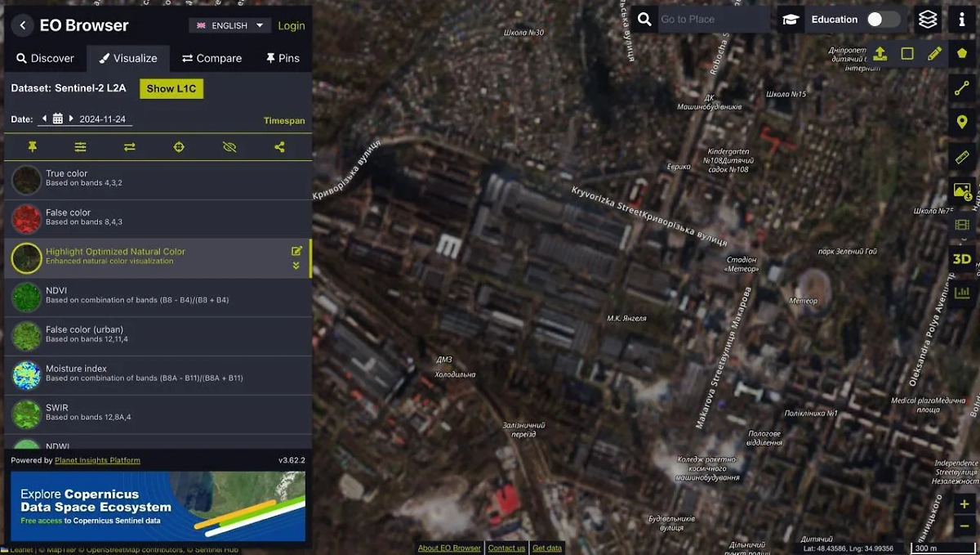The image size is (980, 555).
Task: Click the download image icon
Action: 962,191
